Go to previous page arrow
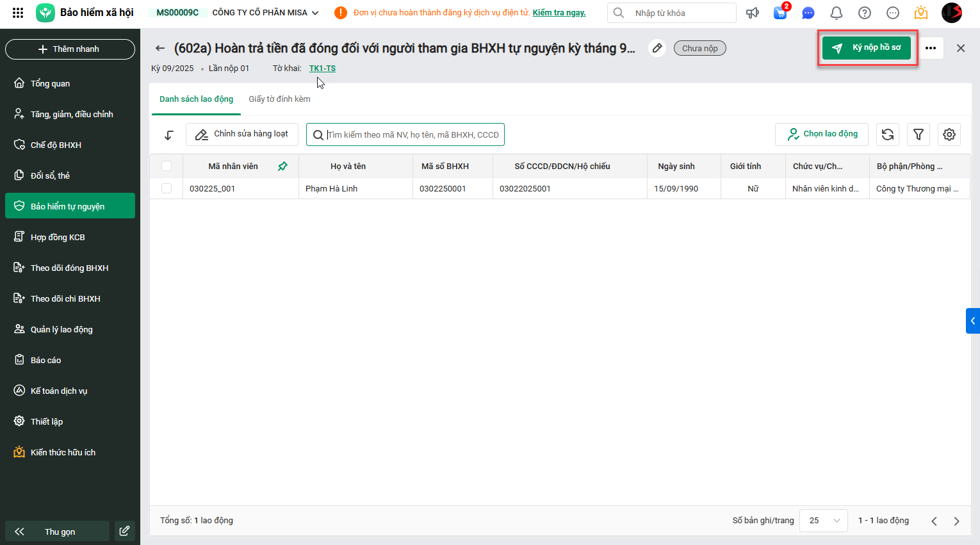The width and height of the screenshot is (980, 545). point(935,521)
